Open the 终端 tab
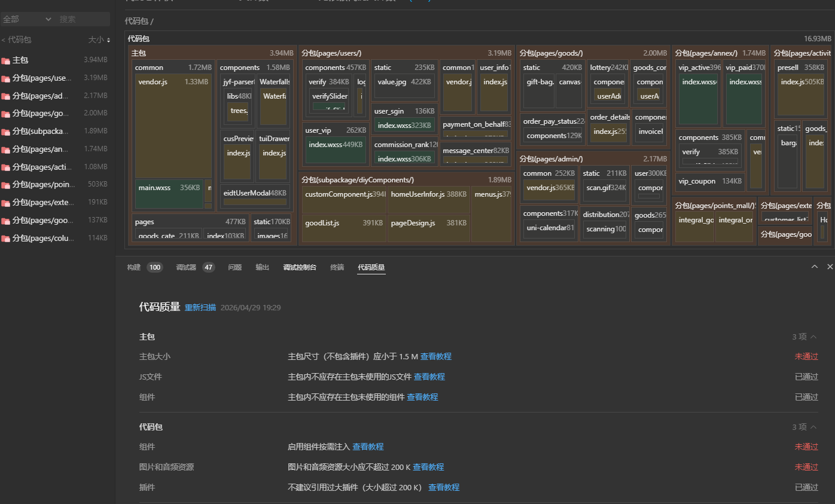This screenshot has height=504, width=835. coord(337,267)
